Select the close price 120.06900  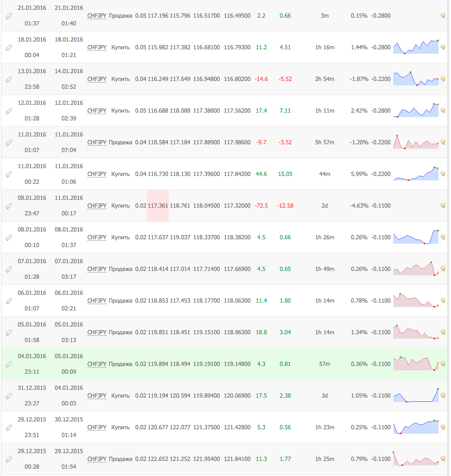click(x=237, y=396)
